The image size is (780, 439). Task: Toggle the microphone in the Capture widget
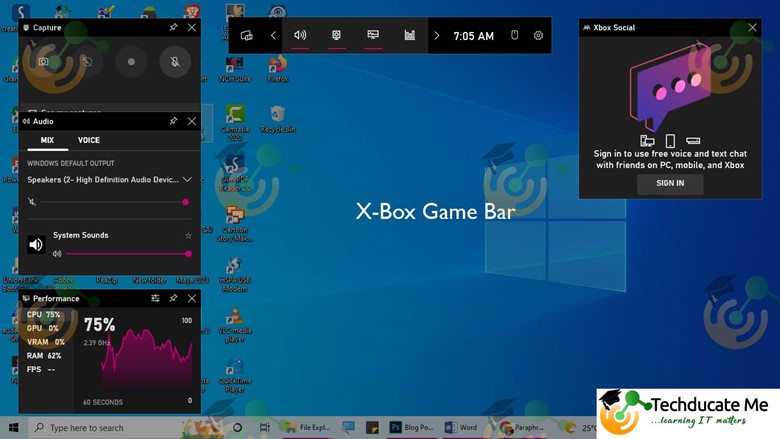[x=174, y=62]
